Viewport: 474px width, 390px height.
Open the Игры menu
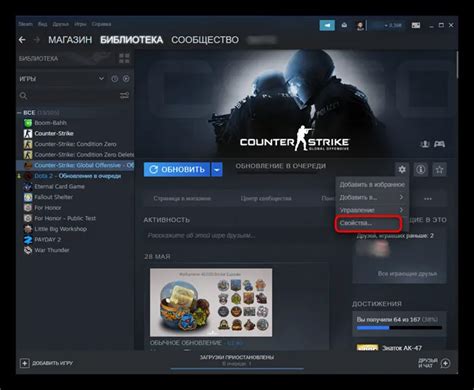[80, 24]
